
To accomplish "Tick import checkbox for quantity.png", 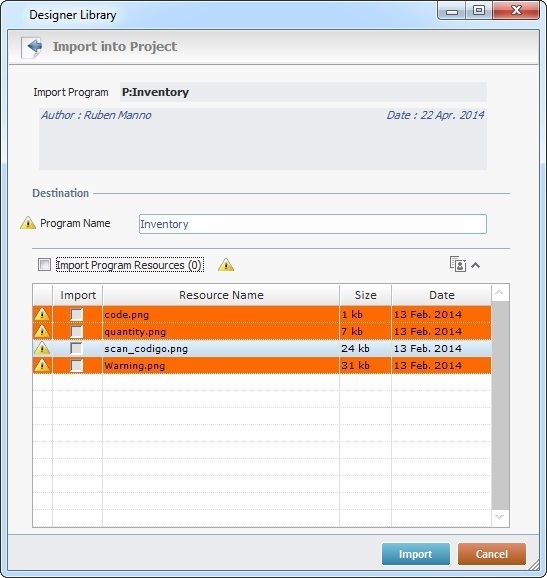I will 77,331.
